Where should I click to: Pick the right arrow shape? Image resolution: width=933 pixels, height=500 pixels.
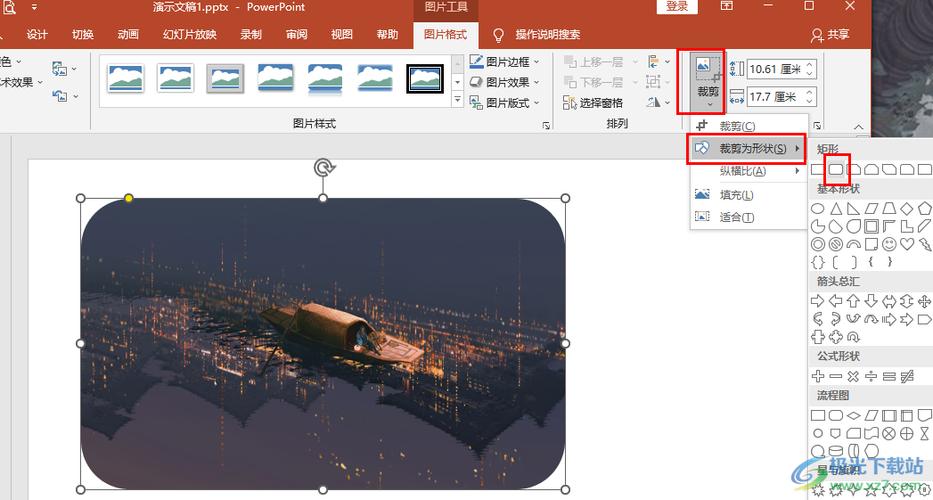(x=818, y=301)
